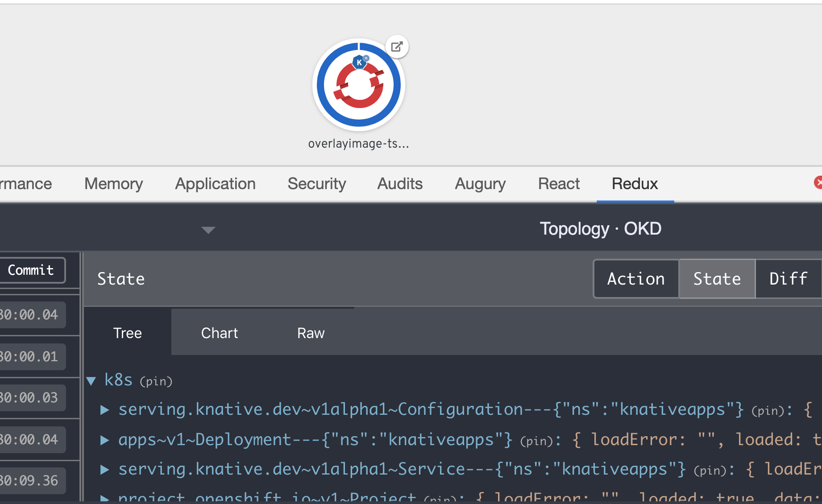Open the Memory devtools tab
This screenshot has width=822, height=504.
coord(113,184)
